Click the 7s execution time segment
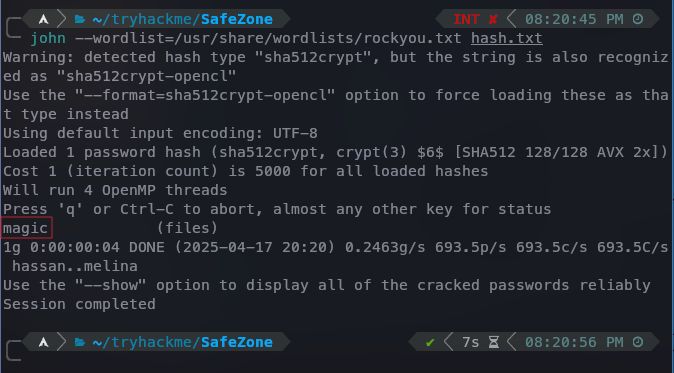Image resolution: width=674 pixels, height=373 pixels. coord(471,342)
